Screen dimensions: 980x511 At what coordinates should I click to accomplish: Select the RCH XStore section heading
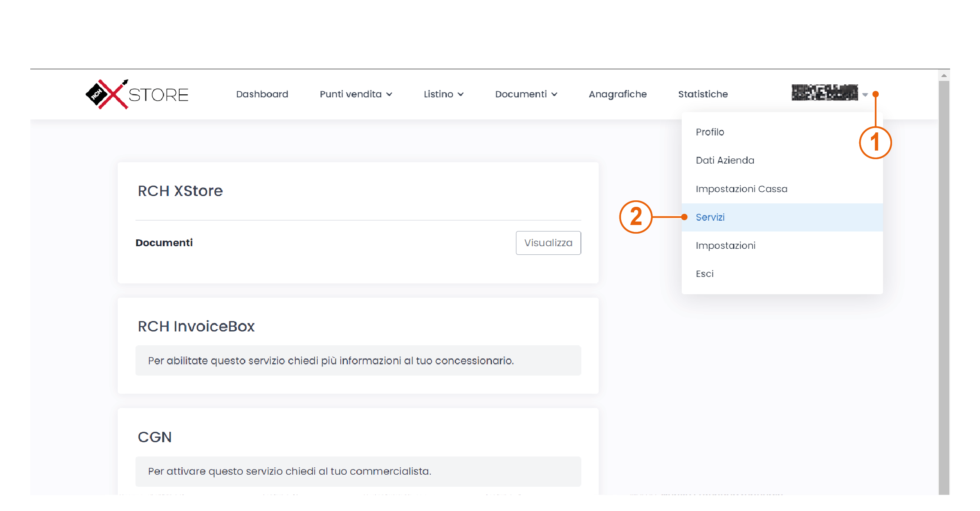tap(180, 191)
